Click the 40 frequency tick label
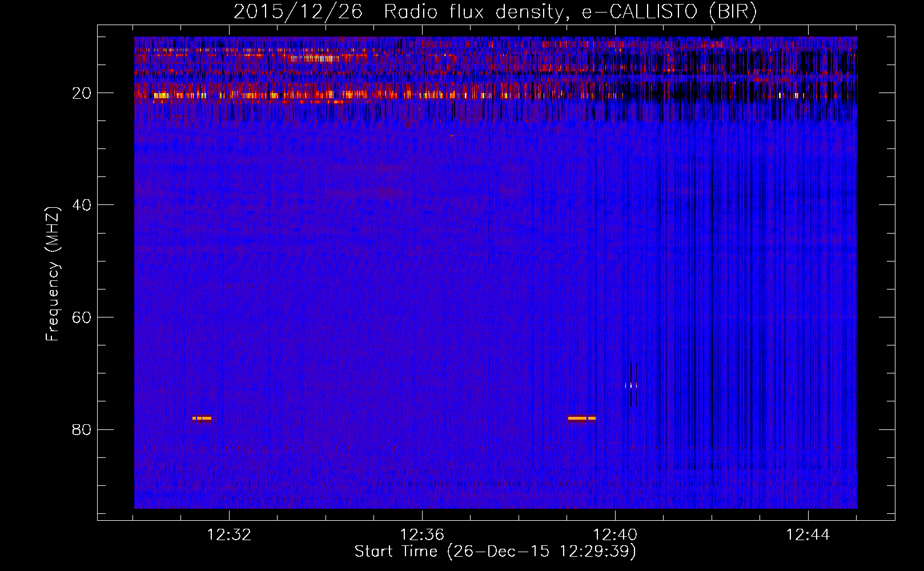This screenshot has height=571, width=924. (x=82, y=205)
